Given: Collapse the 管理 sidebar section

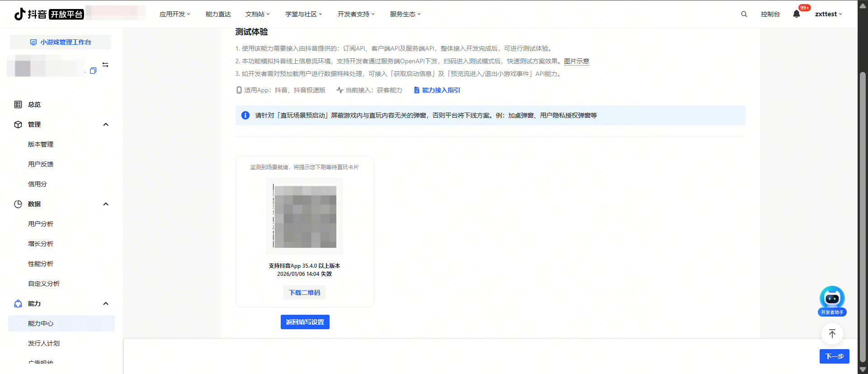Looking at the screenshot, I should 106,124.
